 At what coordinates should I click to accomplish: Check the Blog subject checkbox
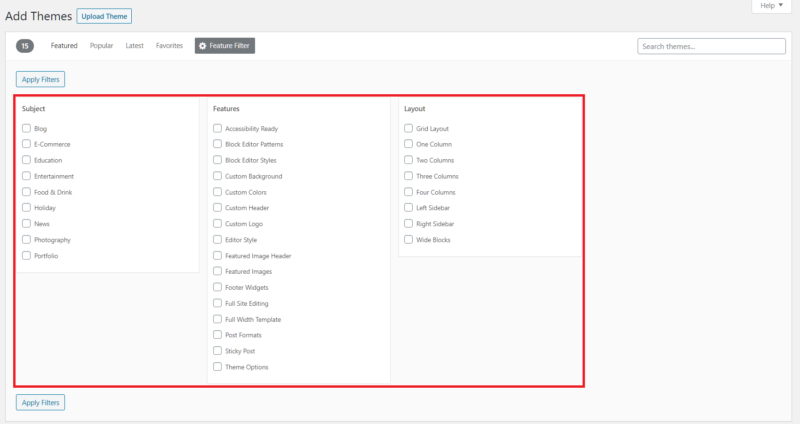click(x=27, y=128)
